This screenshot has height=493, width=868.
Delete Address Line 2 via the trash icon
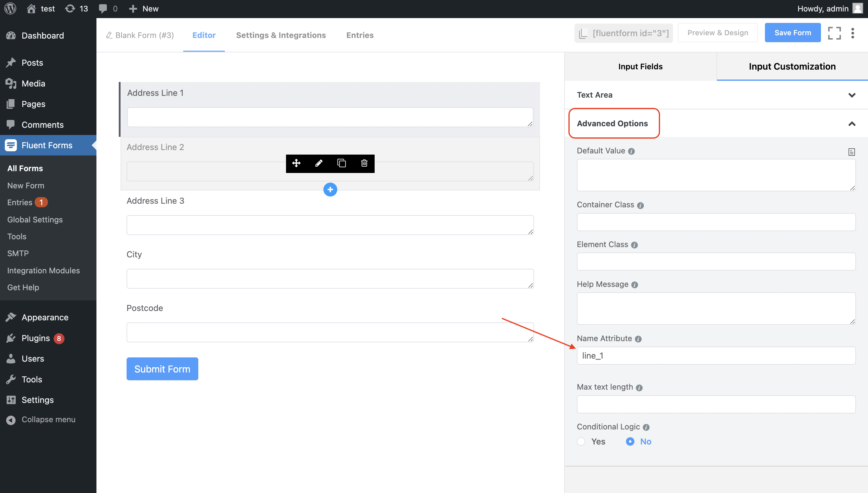tap(364, 163)
